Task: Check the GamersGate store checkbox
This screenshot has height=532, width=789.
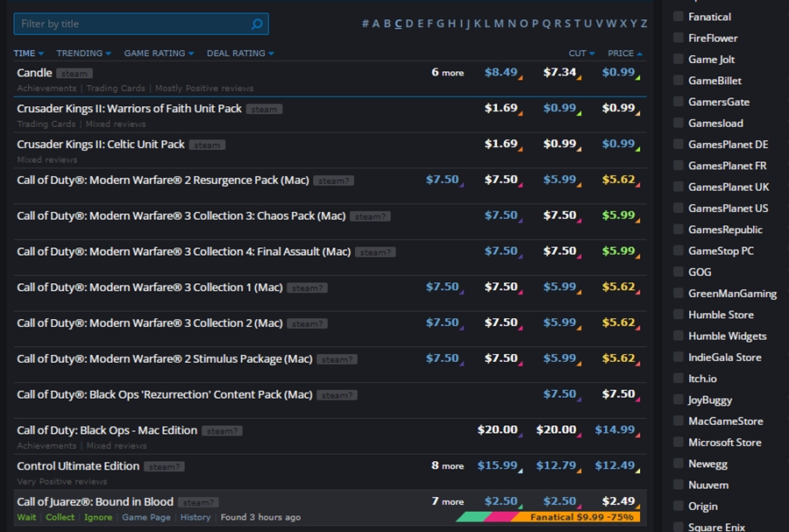Action: click(x=679, y=102)
